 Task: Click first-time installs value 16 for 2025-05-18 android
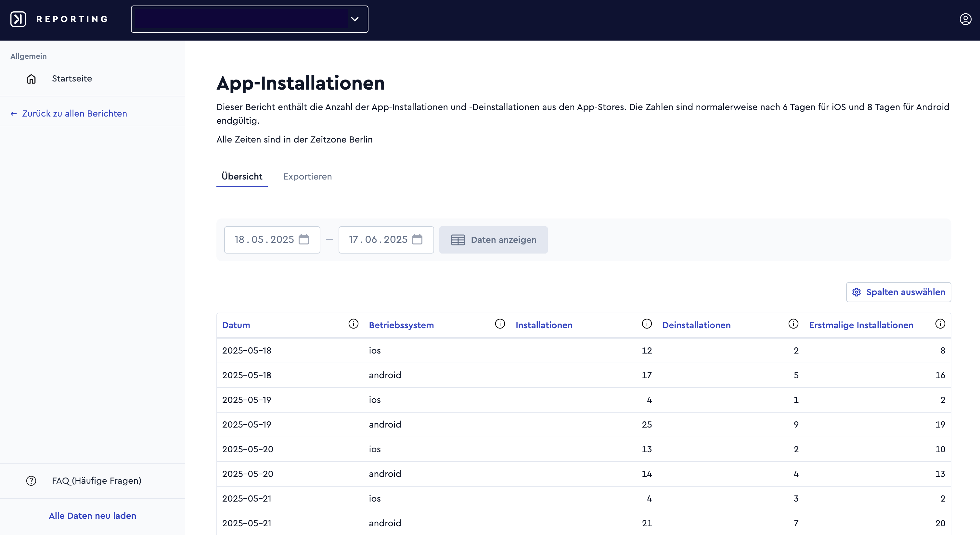pos(940,375)
